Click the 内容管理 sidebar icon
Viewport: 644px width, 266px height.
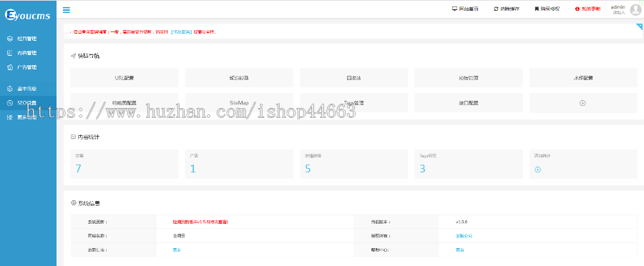coord(10,53)
